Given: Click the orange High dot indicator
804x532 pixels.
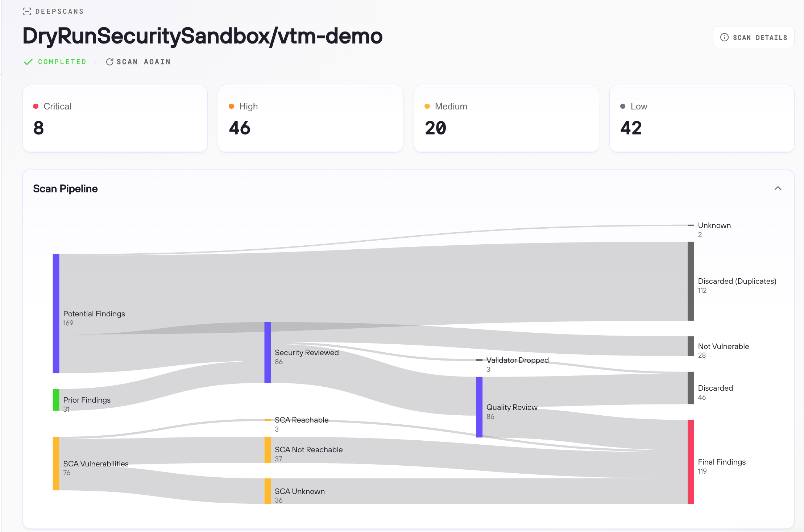Looking at the screenshot, I should pos(231,106).
